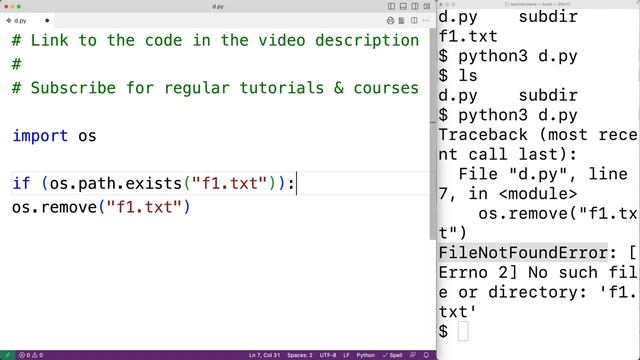This screenshot has height=360, width=640.
Task: Click the $ ls command in terminal
Action: coord(458,76)
